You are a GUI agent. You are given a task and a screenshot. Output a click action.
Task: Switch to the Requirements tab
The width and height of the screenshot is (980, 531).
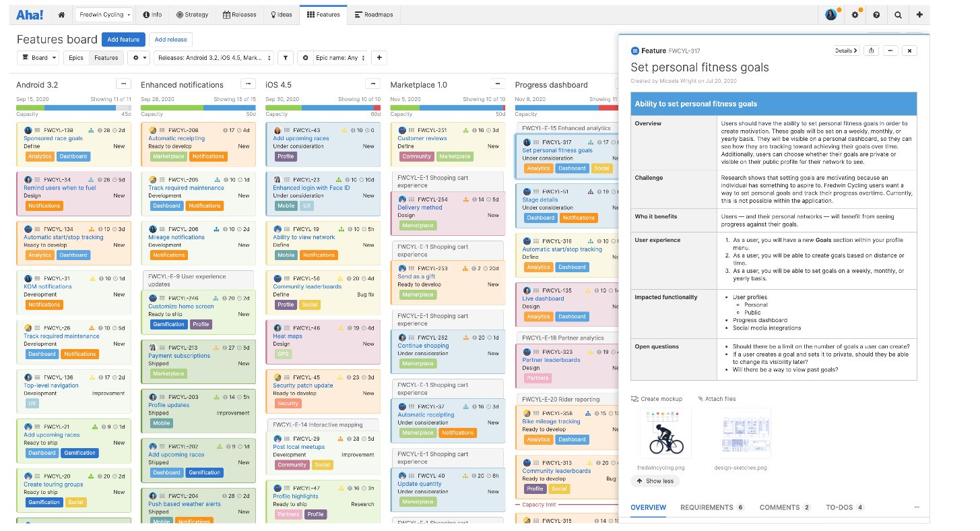pyautogui.click(x=711, y=507)
